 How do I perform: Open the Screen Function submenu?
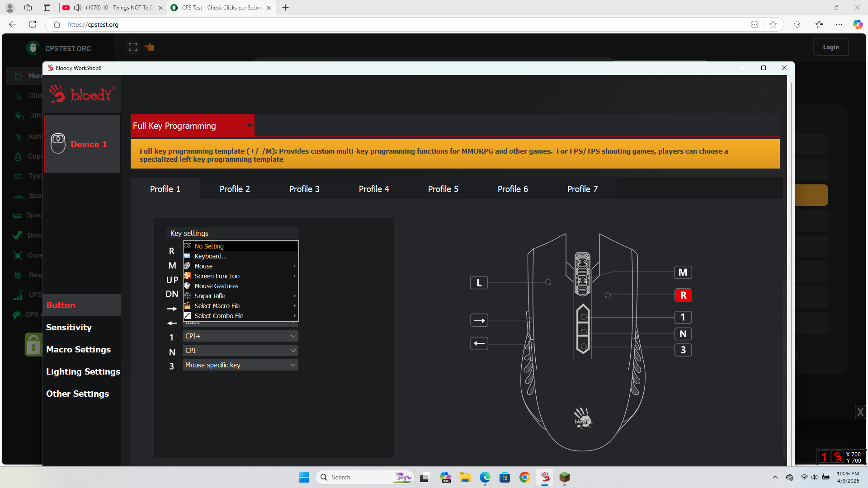(241, 276)
